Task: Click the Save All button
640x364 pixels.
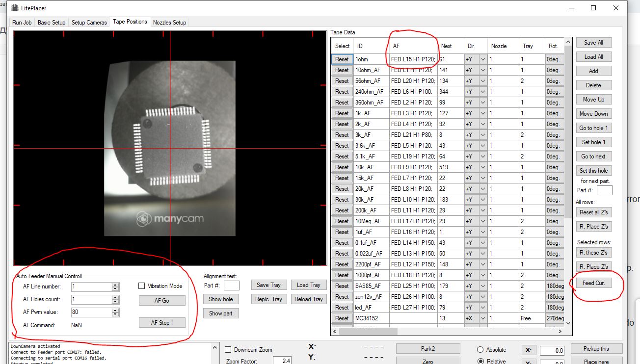Action: pyautogui.click(x=594, y=43)
